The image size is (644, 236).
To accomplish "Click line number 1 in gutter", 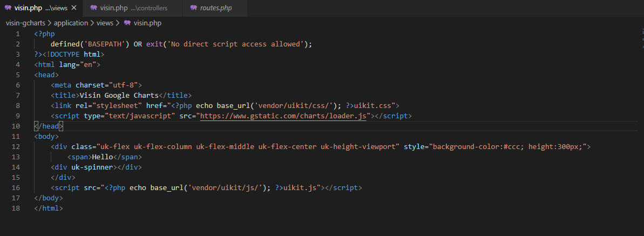I will point(18,33).
